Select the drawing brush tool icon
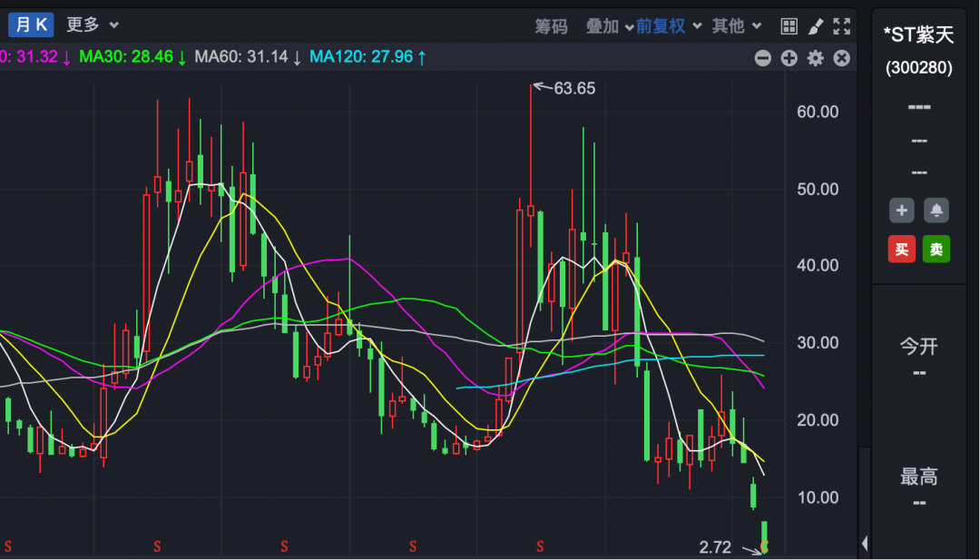 (816, 26)
